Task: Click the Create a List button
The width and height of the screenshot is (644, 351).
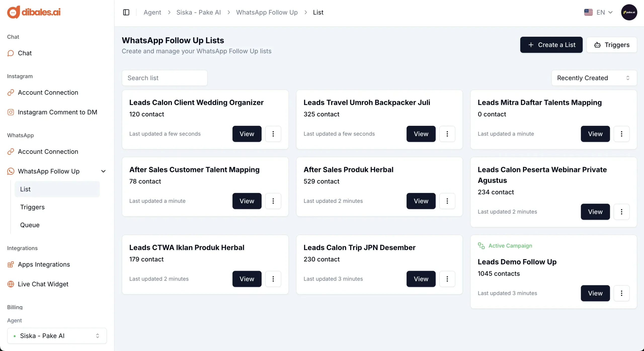Action: 551,45
